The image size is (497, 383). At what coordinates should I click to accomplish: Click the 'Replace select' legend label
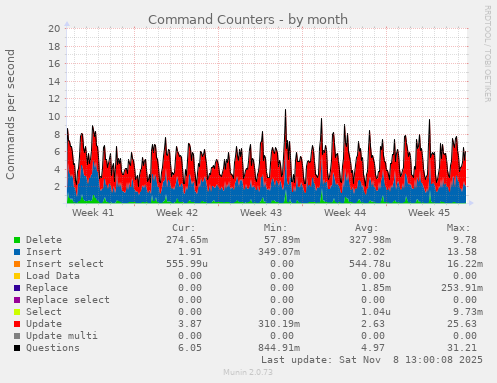click(68, 300)
